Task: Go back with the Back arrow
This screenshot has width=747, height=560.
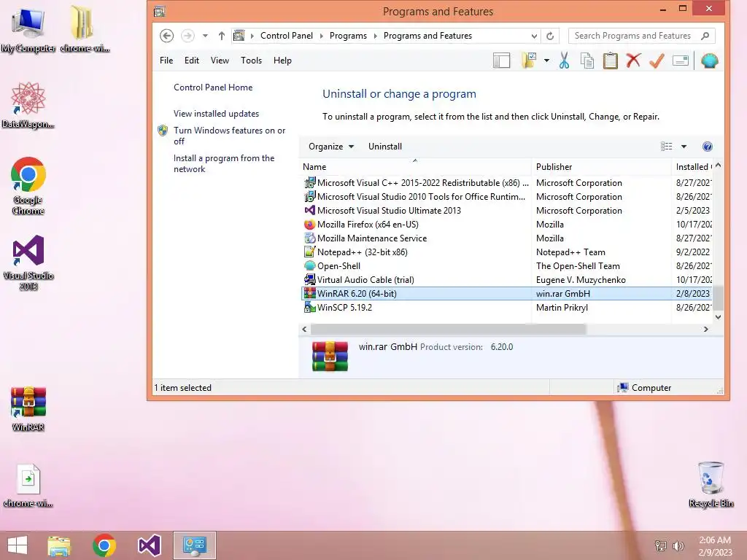Action: click(x=166, y=36)
